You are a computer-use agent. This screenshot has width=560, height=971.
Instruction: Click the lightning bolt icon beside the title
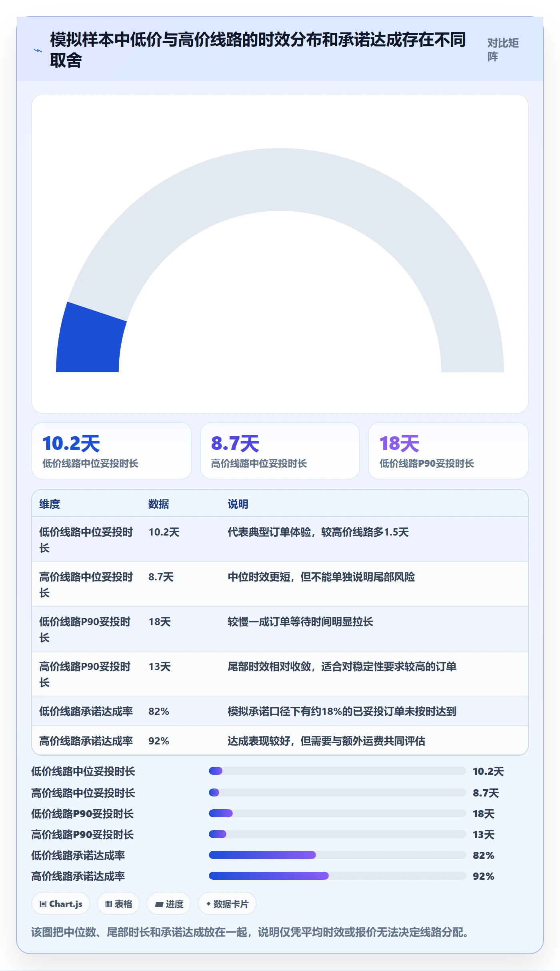pos(38,50)
